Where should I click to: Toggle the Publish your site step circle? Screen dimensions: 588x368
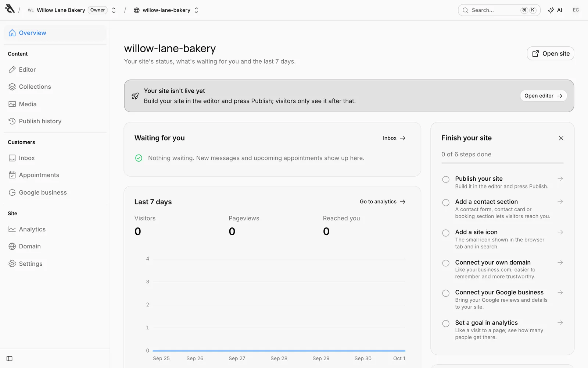(x=446, y=179)
